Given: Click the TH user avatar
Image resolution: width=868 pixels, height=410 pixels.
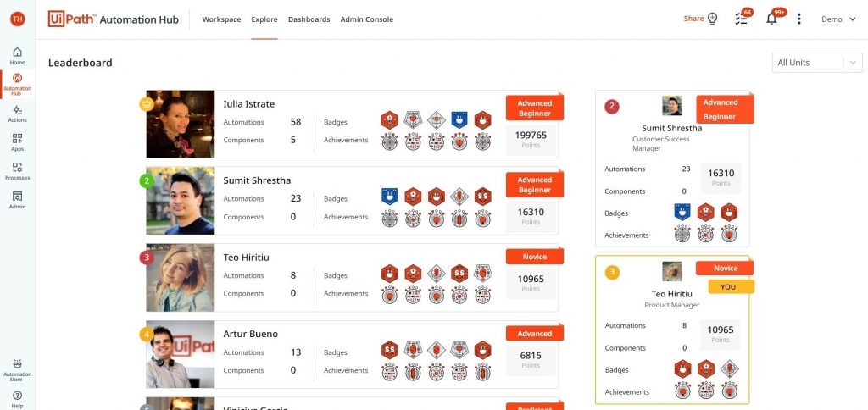Looking at the screenshot, I should [17, 19].
